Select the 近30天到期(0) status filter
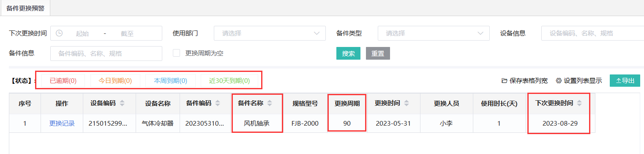Viewport: 644px width, 154px height. (229, 80)
